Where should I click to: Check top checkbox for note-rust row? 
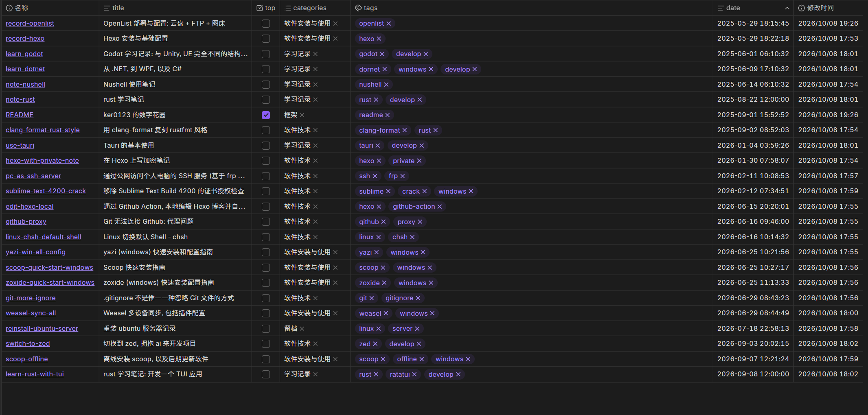(266, 100)
